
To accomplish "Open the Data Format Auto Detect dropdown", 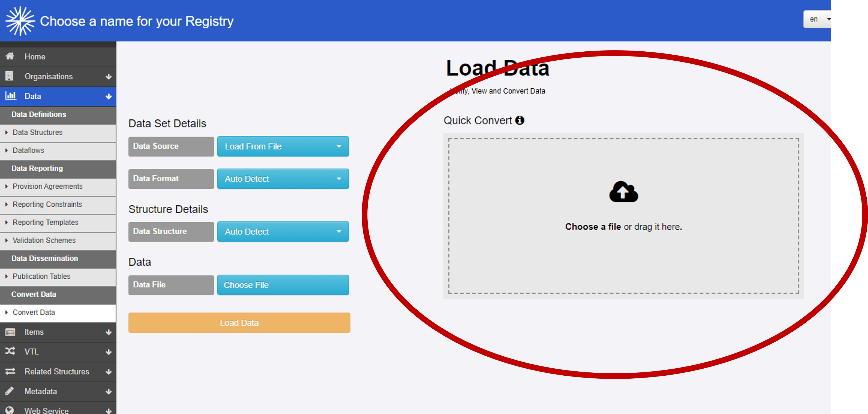I will [x=283, y=179].
